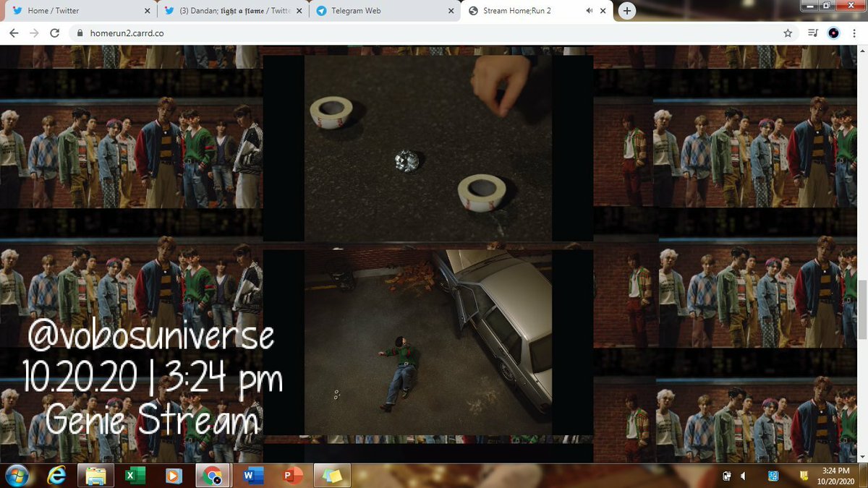The width and height of the screenshot is (868, 488).
Task: Open the Chrome profile avatar
Action: click(833, 33)
